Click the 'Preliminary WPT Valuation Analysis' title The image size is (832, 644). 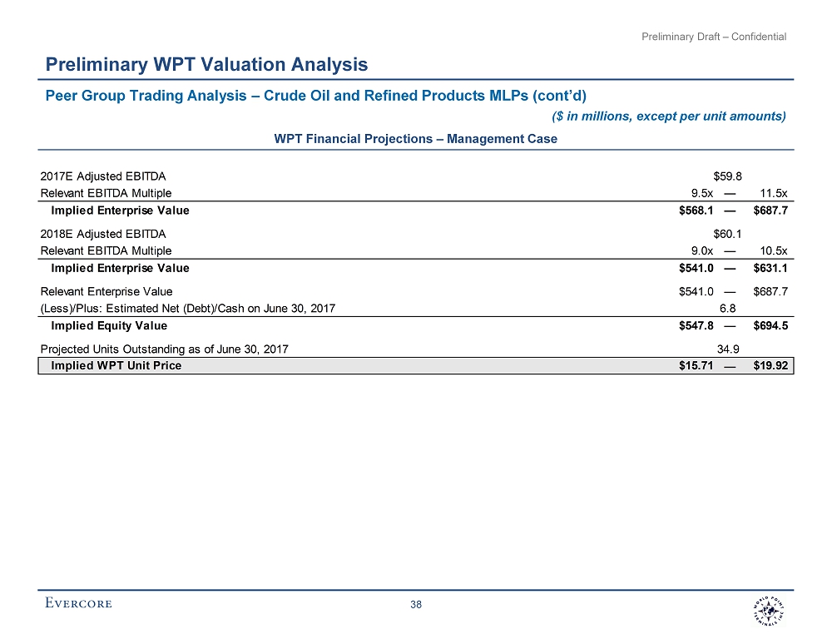206,64
